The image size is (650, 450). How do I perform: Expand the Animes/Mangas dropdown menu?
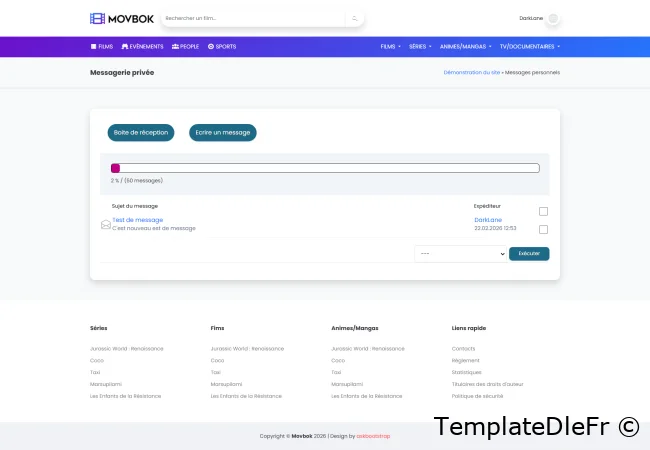point(463,46)
